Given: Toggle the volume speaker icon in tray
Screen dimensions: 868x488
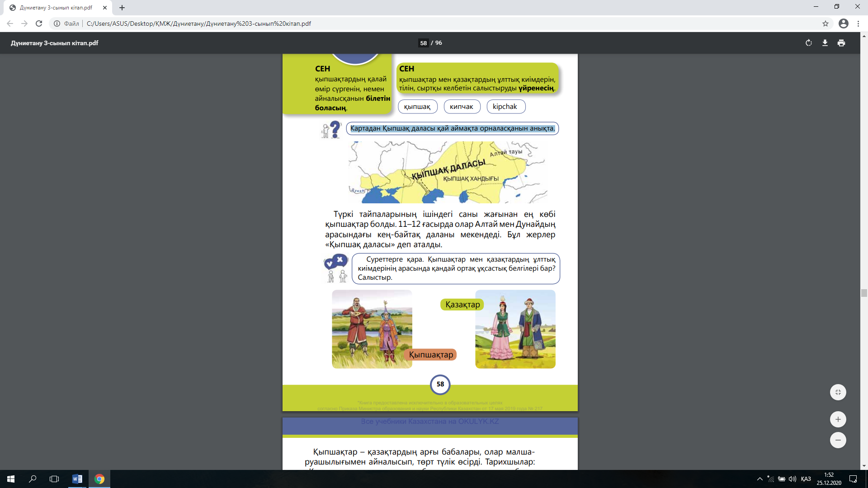Looking at the screenshot, I should click(x=792, y=479).
